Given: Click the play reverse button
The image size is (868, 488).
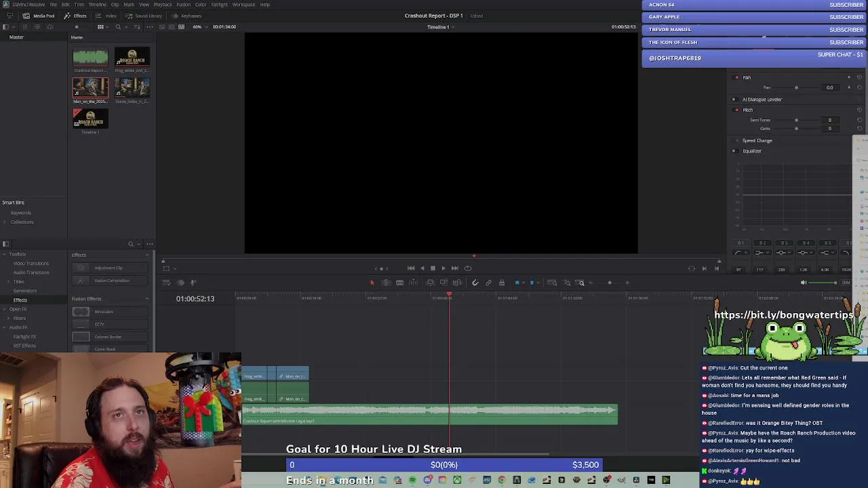Looking at the screenshot, I should (x=422, y=268).
